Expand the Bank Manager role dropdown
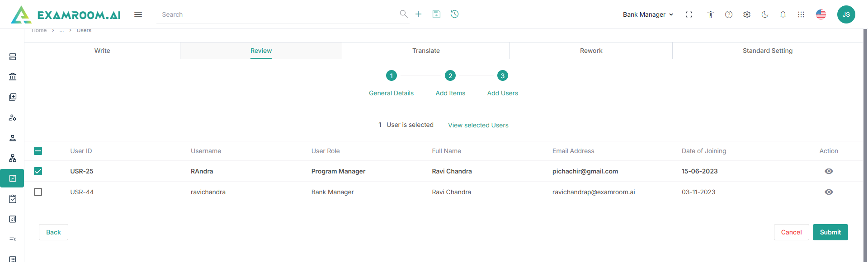Screen dimensions: 868x262 [648, 14]
